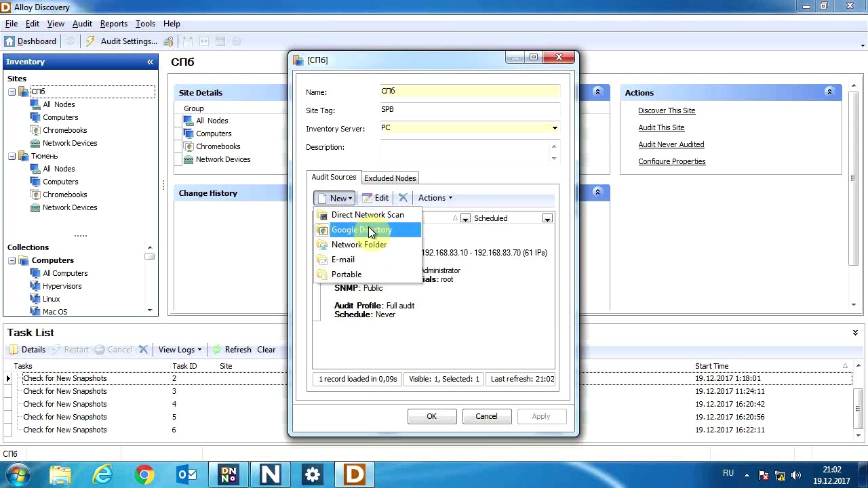Viewport: 868px width, 488px height.
Task: Click the Portable source menu icon
Action: click(x=322, y=274)
